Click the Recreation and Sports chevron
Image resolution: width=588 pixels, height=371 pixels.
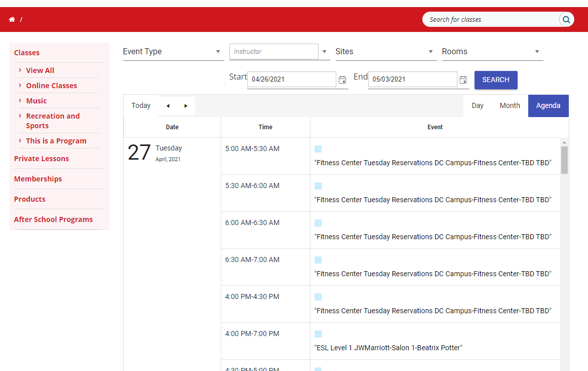coord(20,116)
